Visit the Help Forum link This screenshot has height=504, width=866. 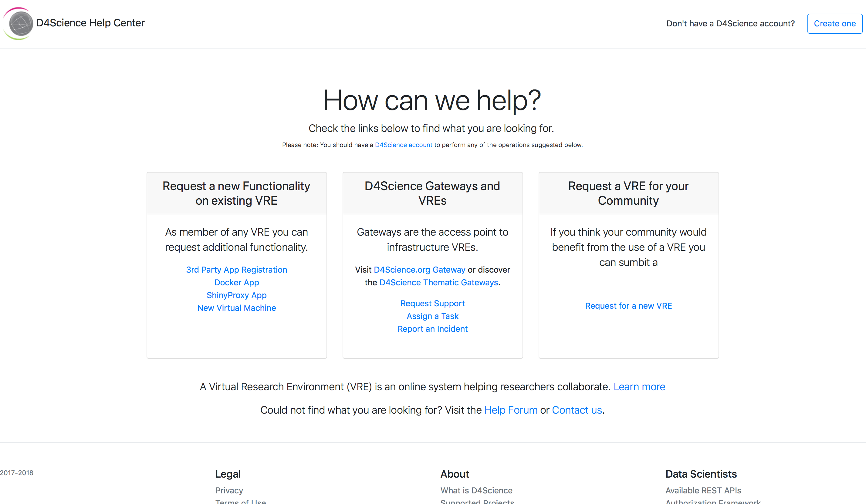511,410
